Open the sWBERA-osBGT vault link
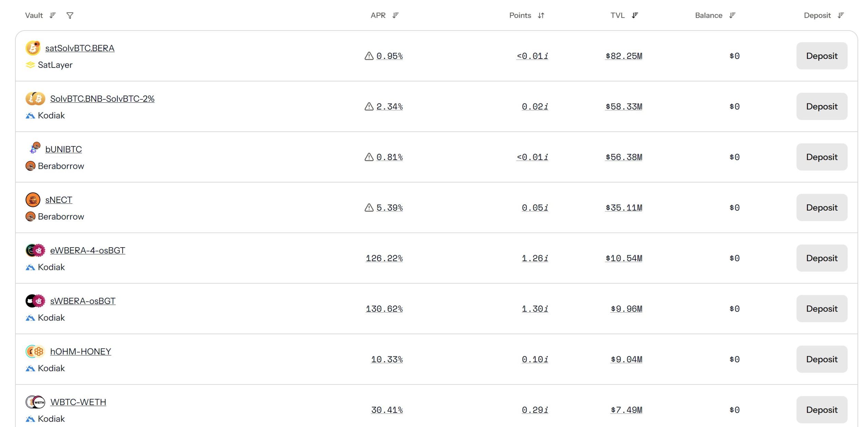868x427 pixels. pos(83,301)
